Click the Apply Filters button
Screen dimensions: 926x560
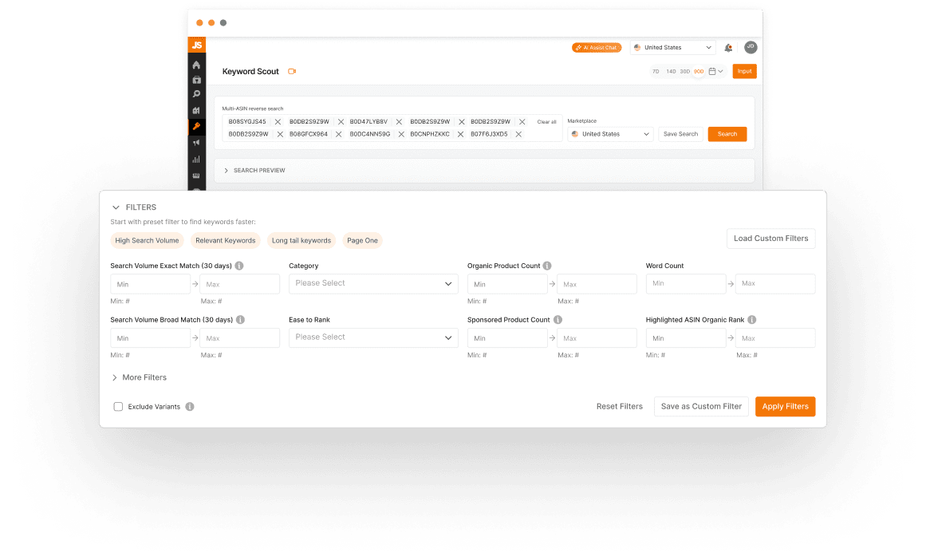(x=785, y=407)
